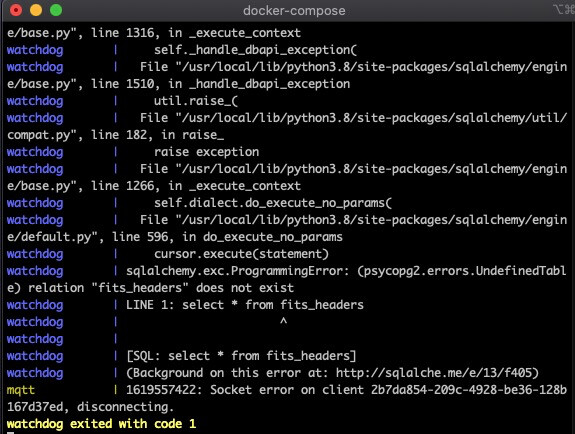Click the docker-compose window title
The width and height of the screenshot is (575, 434).
coord(294,11)
